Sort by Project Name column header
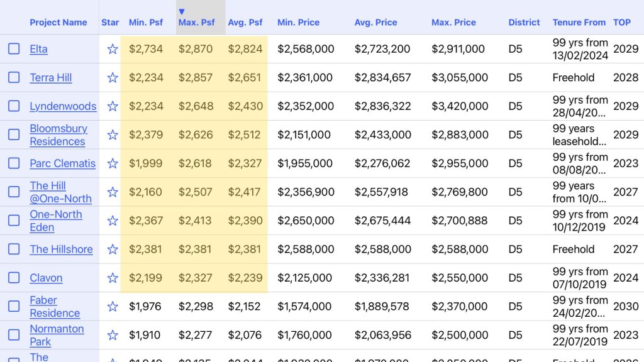This screenshot has width=644, height=362. coord(58,23)
